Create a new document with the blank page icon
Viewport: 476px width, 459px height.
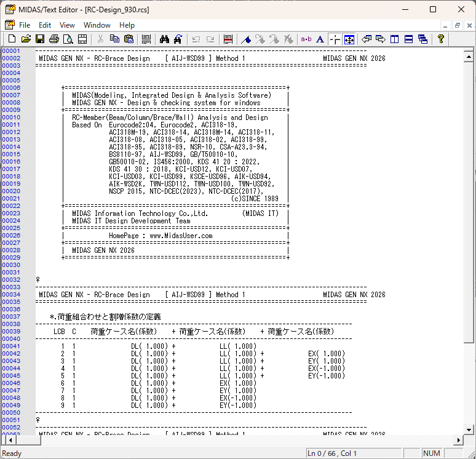12,39
